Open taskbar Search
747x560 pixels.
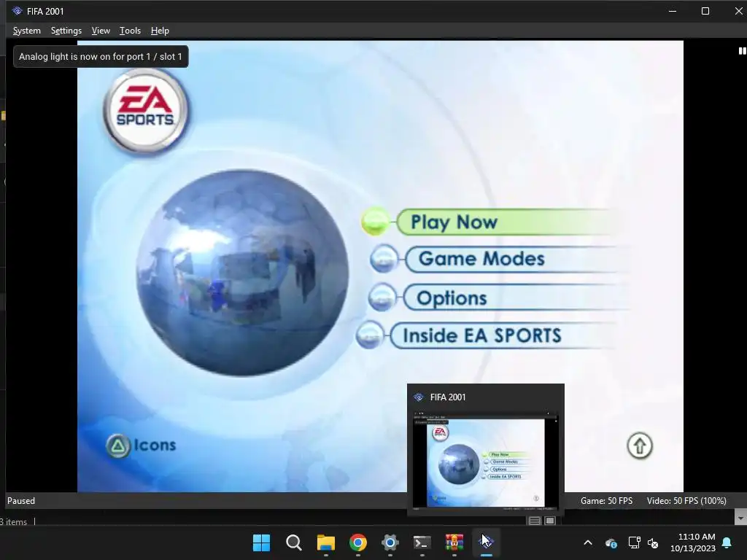pos(293,542)
